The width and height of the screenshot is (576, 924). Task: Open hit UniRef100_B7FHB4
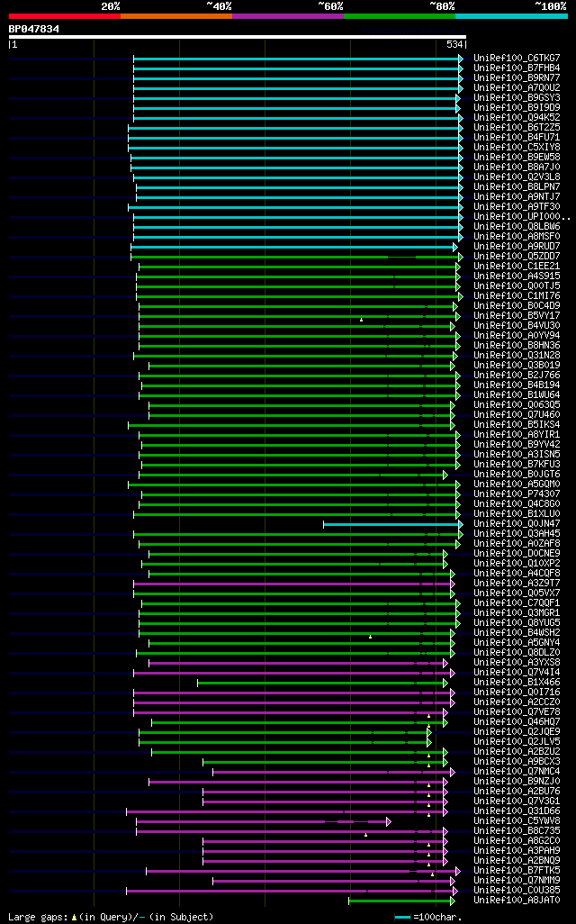[x=517, y=68]
